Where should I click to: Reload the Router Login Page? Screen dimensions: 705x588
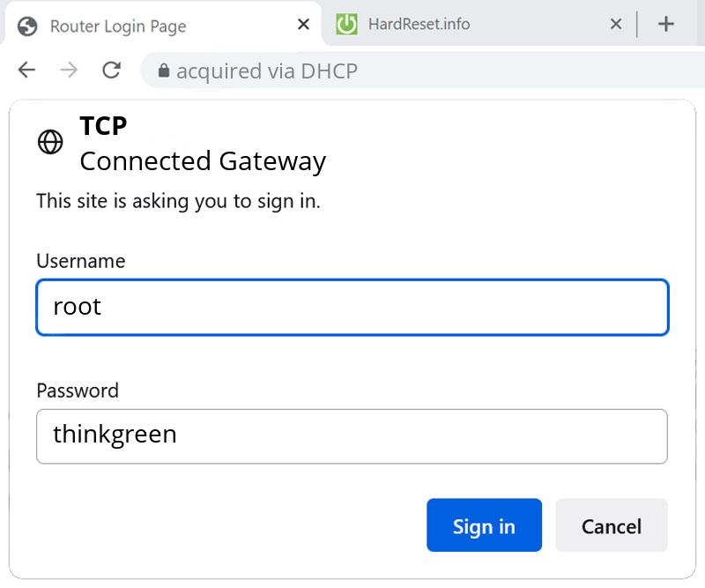pyautogui.click(x=110, y=71)
